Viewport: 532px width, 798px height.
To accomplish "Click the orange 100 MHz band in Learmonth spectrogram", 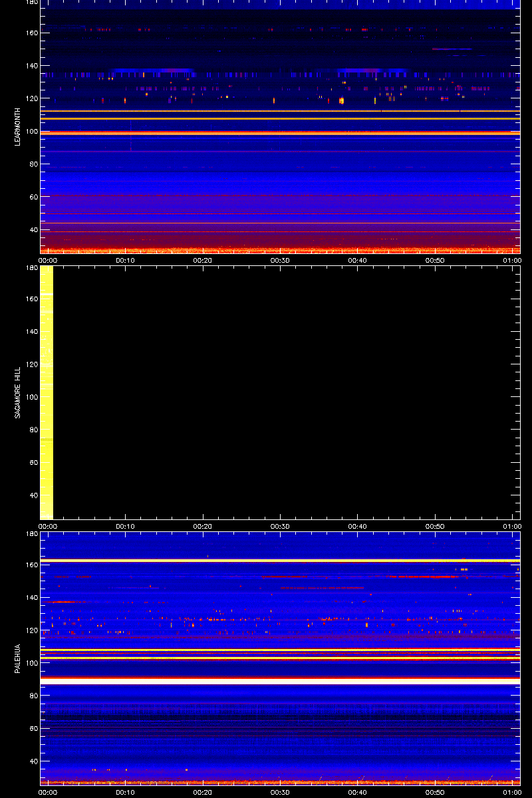I will [280, 133].
